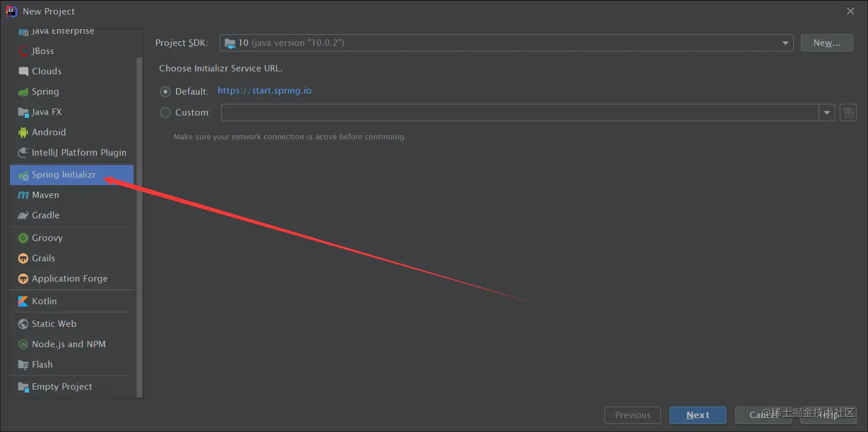868x432 pixels.
Task: Click inside the Custom URL input field
Action: [x=520, y=113]
